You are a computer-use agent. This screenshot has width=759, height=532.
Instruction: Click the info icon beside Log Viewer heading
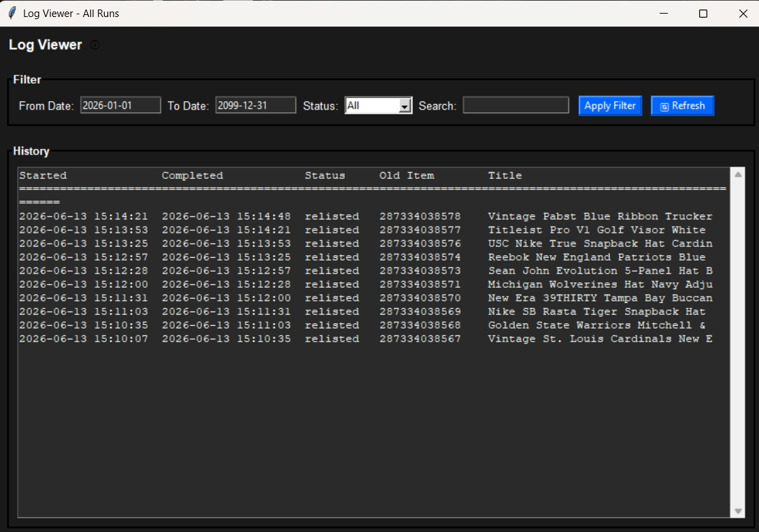pos(95,45)
